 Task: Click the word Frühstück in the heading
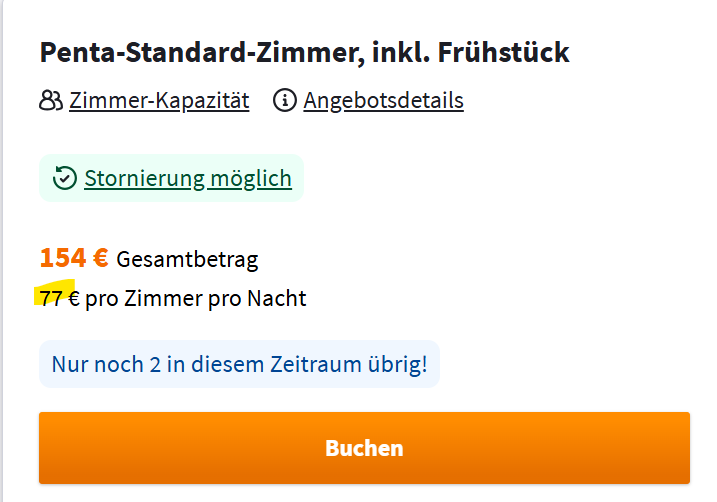point(503,52)
